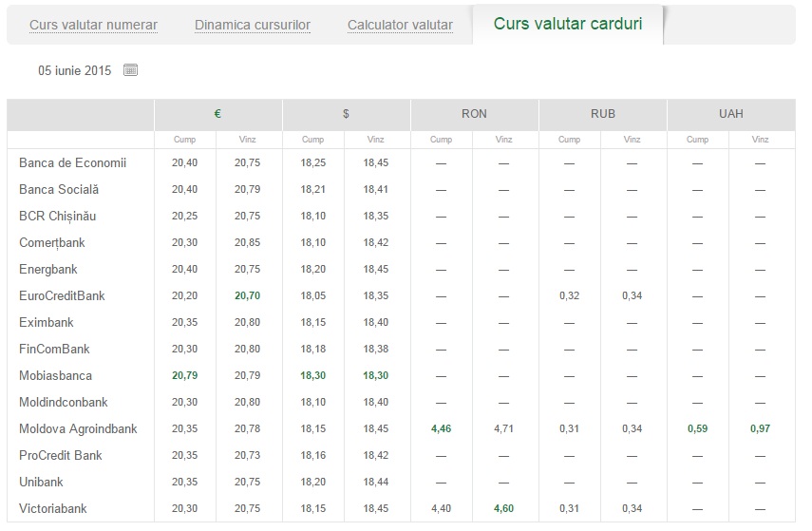Click highlighted euro sell rate 20,70 EuroCreditBank
812x531 pixels.
(248, 295)
